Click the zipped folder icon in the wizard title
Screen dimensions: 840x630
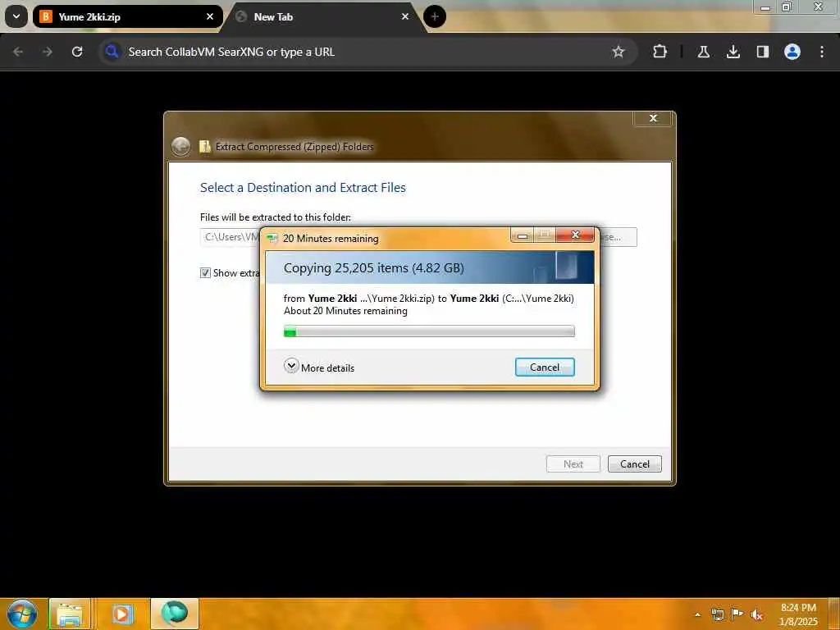coord(204,146)
